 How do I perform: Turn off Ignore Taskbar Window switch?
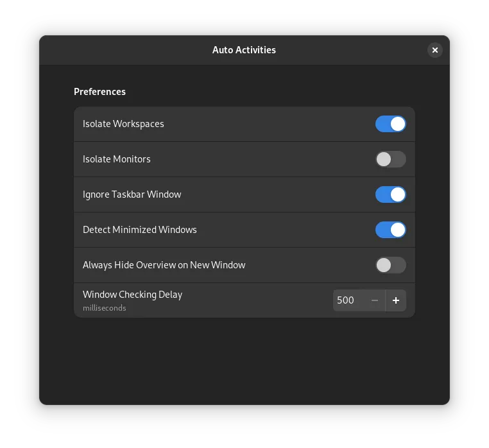(391, 194)
